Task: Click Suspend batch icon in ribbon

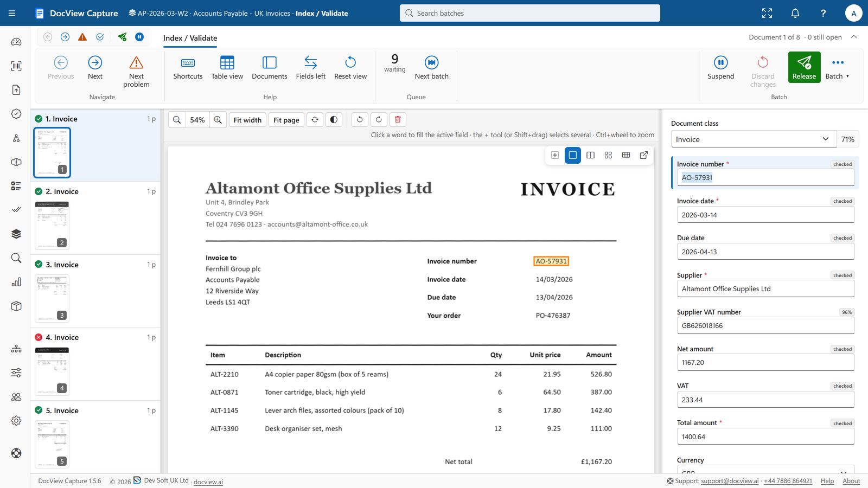Action: (720, 67)
